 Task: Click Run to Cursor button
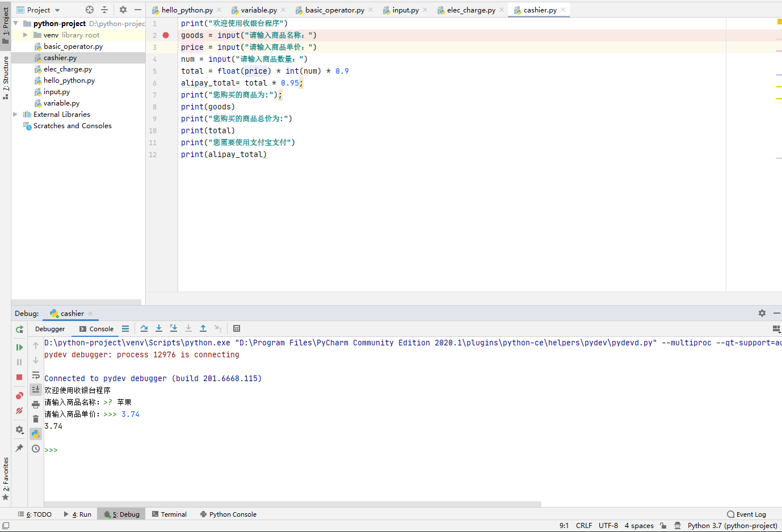tap(218, 328)
